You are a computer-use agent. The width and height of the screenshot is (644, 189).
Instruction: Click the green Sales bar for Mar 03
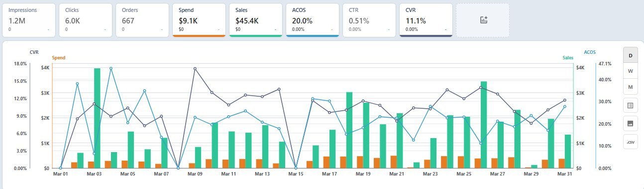click(98, 118)
